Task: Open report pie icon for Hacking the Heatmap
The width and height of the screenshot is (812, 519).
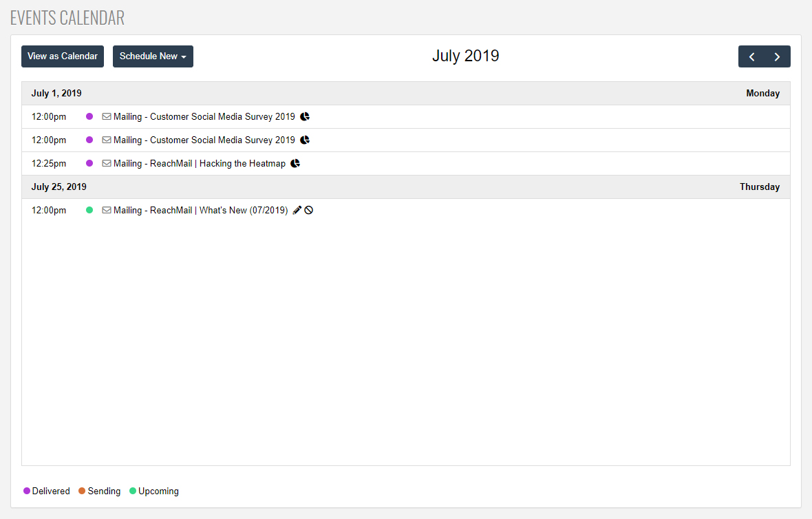Action: click(x=295, y=164)
